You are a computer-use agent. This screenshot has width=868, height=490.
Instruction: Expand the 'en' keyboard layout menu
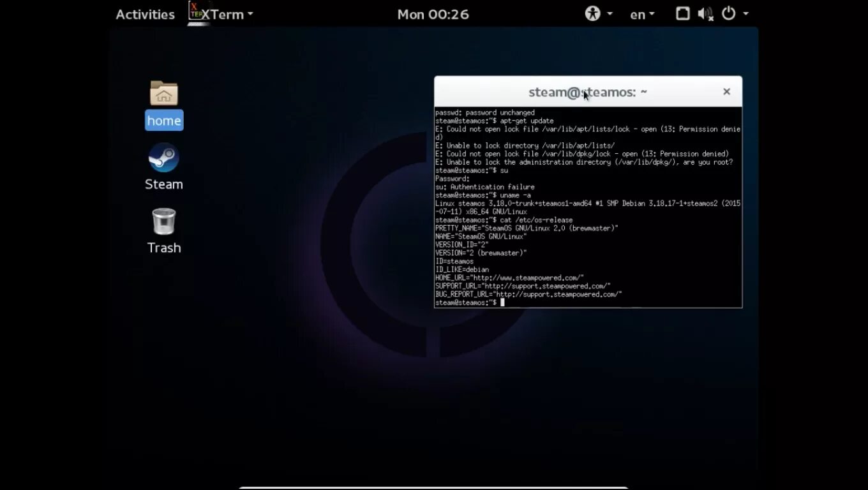tap(642, 14)
